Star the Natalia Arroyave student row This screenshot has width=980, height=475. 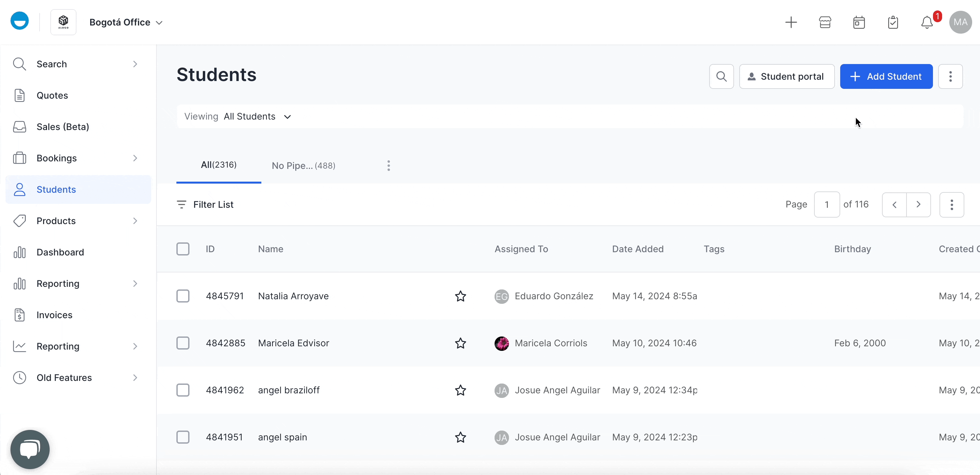pyautogui.click(x=460, y=296)
